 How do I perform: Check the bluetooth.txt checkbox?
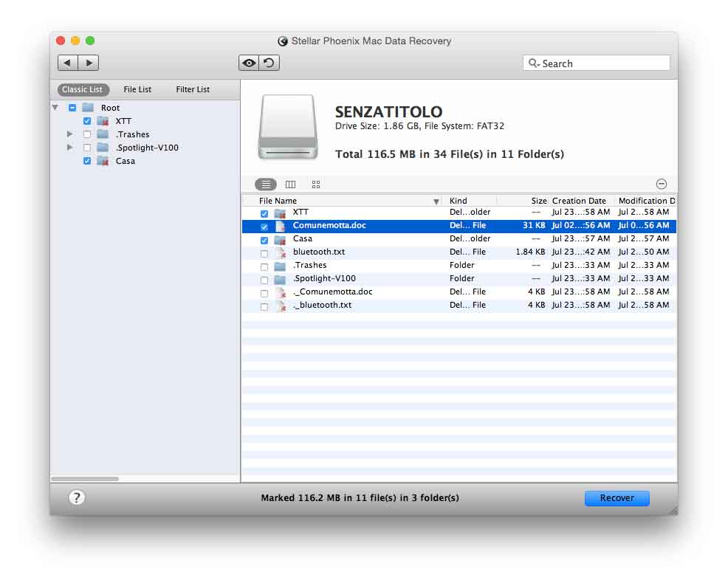click(x=264, y=254)
